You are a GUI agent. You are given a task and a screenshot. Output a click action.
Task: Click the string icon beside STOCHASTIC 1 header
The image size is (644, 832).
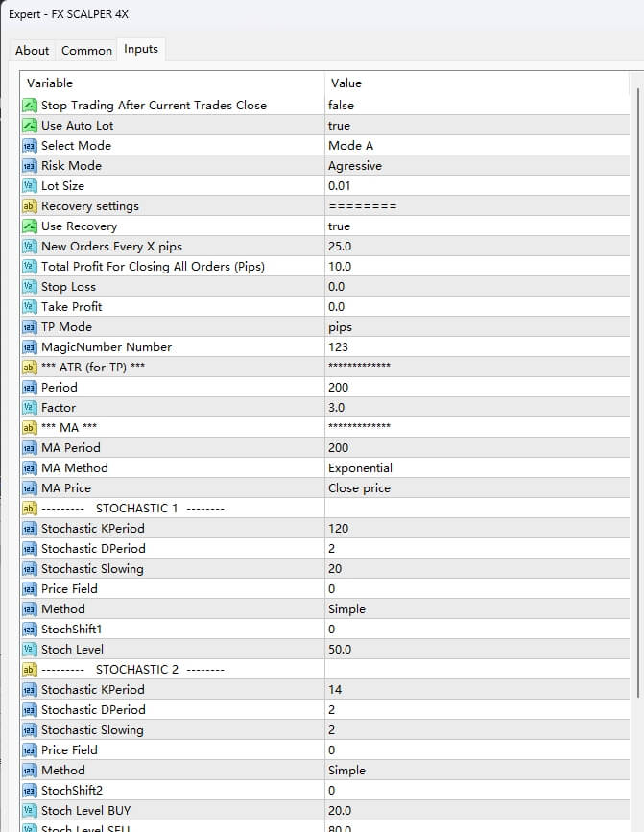click(29, 509)
